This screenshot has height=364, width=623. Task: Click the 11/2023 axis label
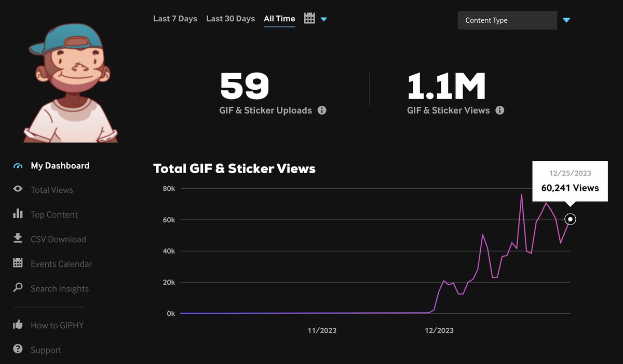tap(322, 330)
